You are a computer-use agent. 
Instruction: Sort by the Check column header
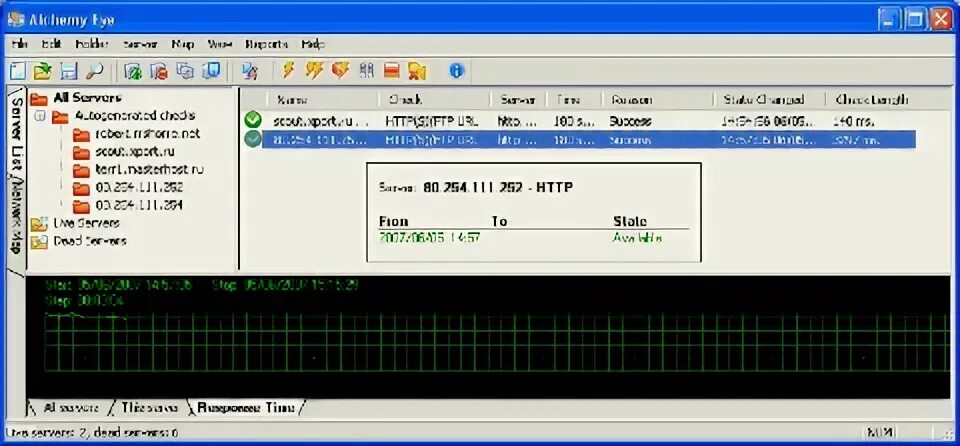coord(433,99)
